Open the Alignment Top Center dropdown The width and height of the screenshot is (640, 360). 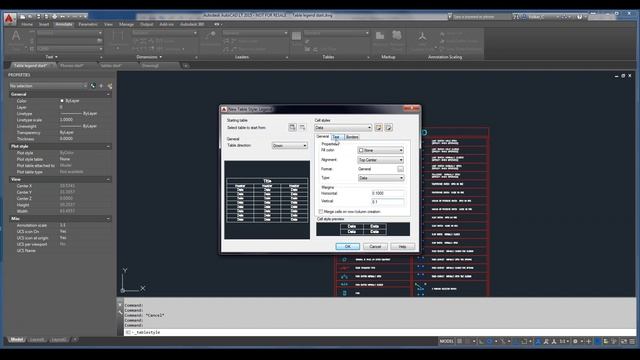click(380, 160)
